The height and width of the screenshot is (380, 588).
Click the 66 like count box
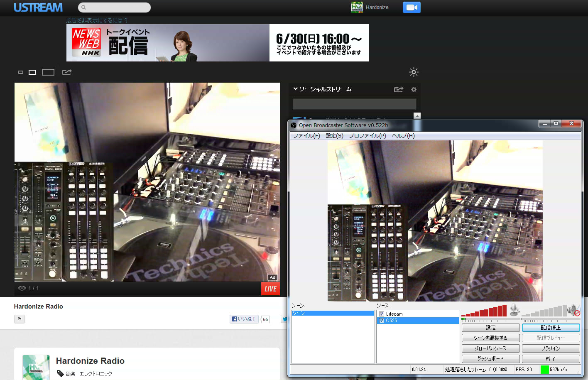click(265, 319)
